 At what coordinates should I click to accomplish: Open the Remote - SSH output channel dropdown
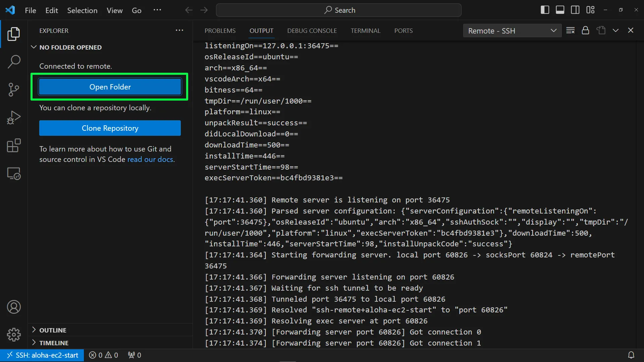[x=512, y=31]
